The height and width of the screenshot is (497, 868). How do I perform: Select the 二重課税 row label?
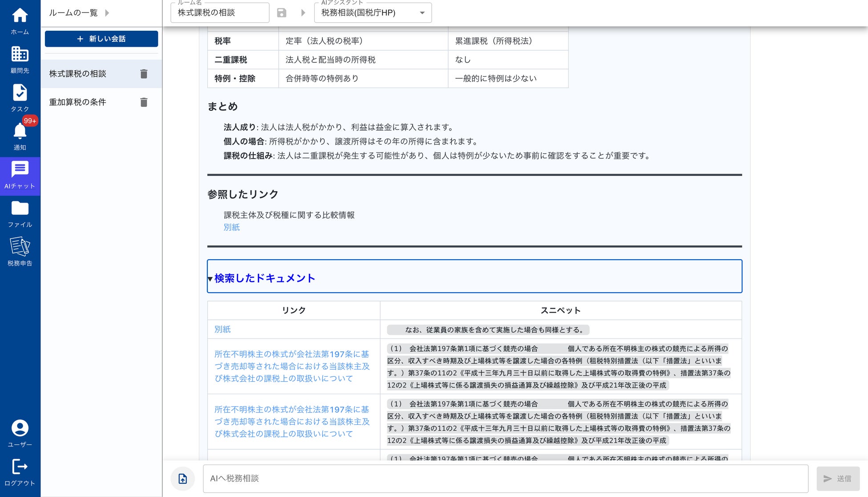(231, 60)
